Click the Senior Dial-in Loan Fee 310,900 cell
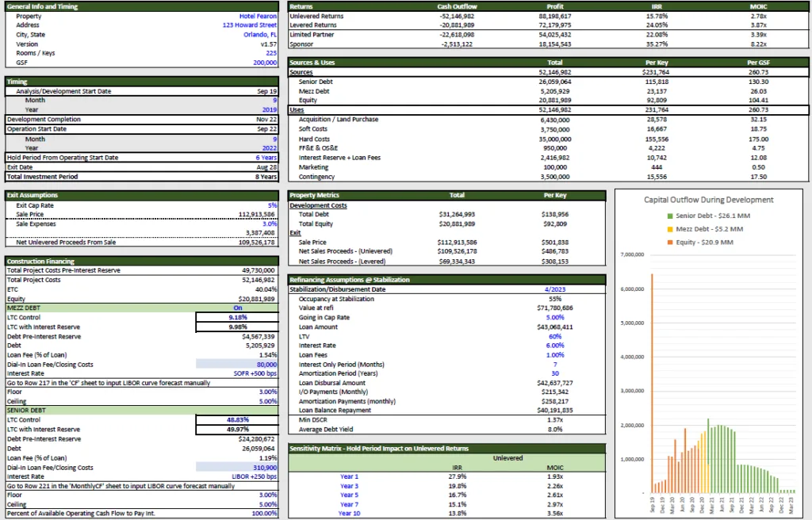Viewport: 812px width, 520px height. coord(237,467)
